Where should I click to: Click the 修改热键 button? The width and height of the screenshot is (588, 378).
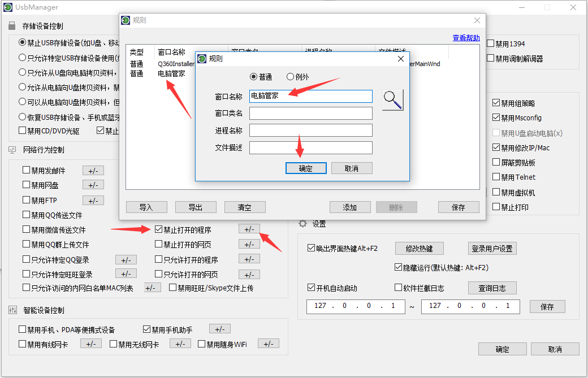(x=416, y=249)
